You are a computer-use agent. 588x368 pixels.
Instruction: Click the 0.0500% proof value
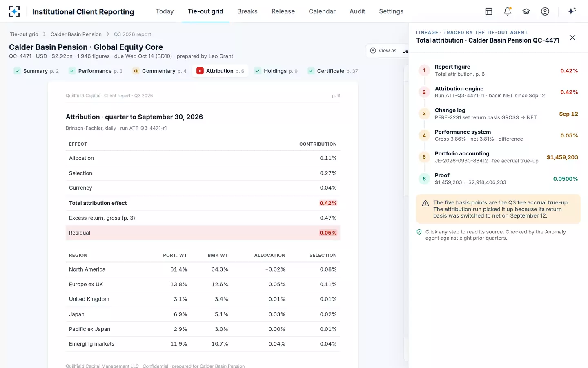[566, 179]
